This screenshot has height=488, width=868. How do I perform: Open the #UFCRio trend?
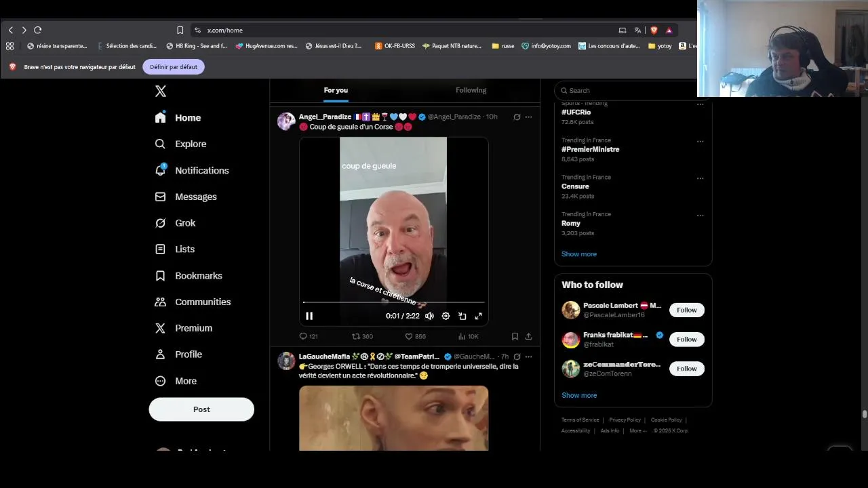pyautogui.click(x=576, y=113)
